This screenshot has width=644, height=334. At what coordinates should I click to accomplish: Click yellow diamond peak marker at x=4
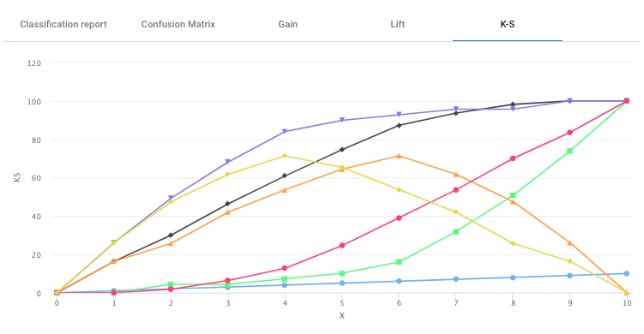[285, 156]
